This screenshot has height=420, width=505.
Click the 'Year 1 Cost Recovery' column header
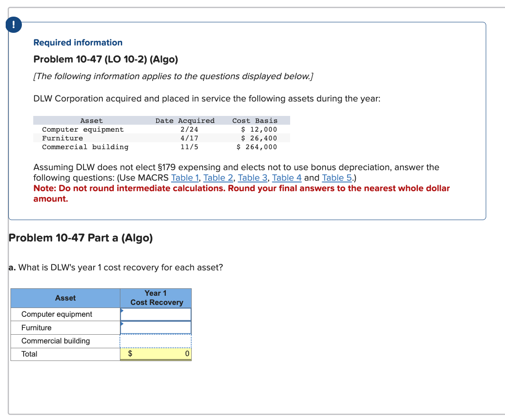click(x=156, y=298)
